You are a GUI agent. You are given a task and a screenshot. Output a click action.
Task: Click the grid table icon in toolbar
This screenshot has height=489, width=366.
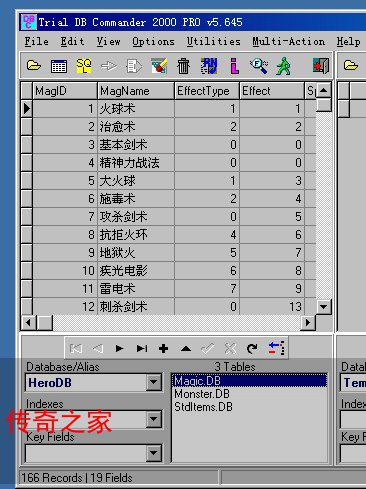coord(59,66)
